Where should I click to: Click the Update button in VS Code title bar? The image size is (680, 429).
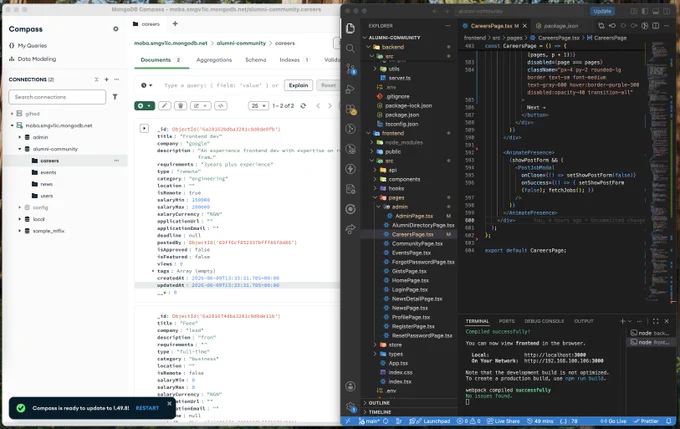pyautogui.click(x=602, y=11)
